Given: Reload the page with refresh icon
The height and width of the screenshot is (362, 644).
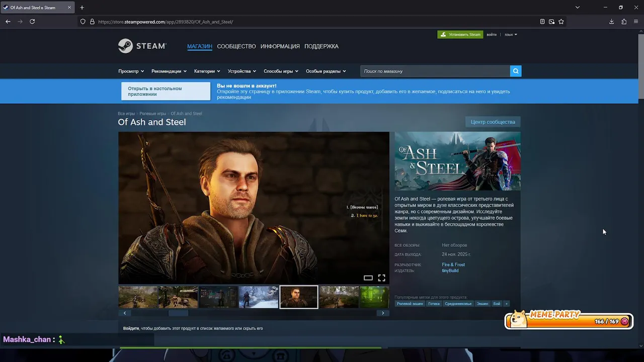Looking at the screenshot, I should (32, 22).
